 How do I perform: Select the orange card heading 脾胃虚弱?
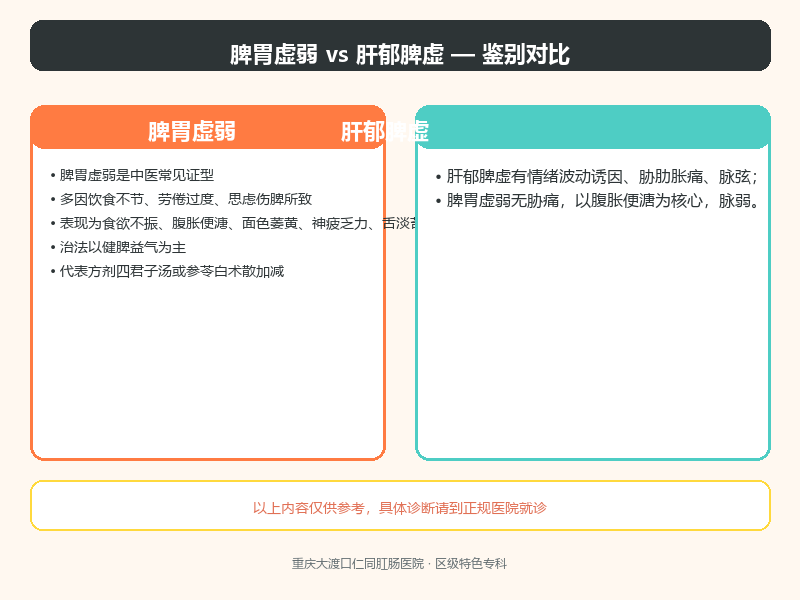[x=192, y=131]
